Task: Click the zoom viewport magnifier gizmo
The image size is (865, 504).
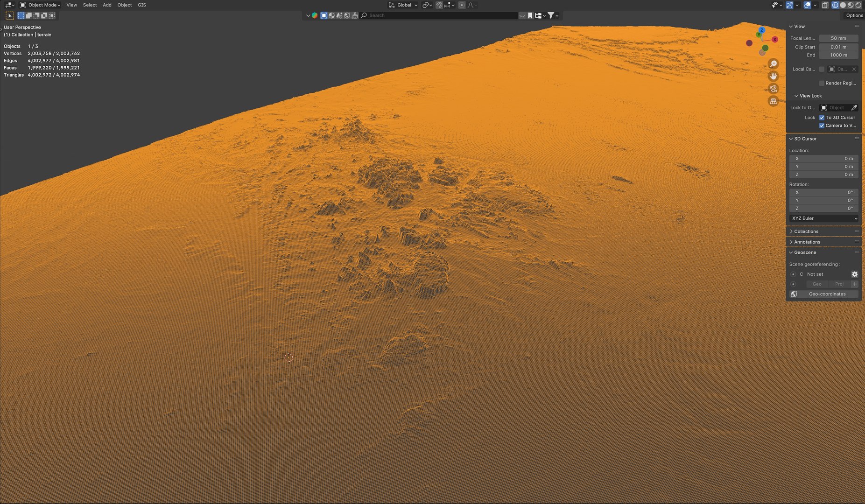Action: [x=774, y=64]
